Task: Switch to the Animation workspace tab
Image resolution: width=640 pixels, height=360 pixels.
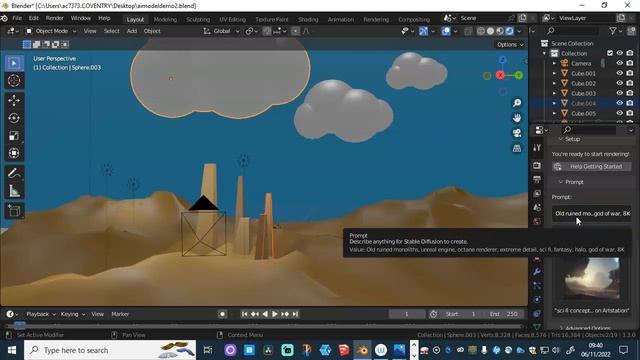Action: pos(340,19)
